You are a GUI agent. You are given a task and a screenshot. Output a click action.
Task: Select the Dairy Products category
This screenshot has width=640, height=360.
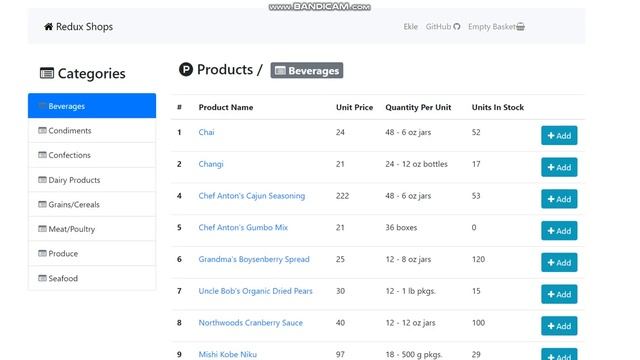click(92, 180)
